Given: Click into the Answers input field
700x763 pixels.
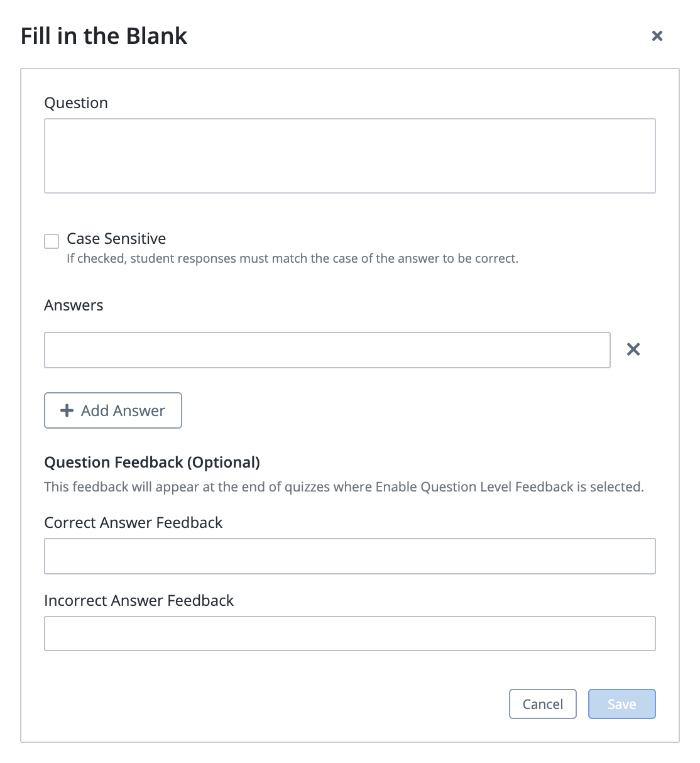Looking at the screenshot, I should [x=327, y=350].
